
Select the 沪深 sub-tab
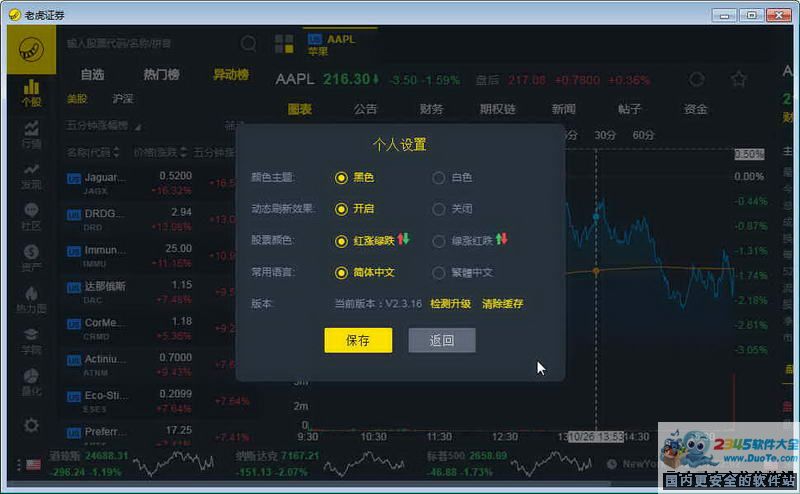point(123,98)
